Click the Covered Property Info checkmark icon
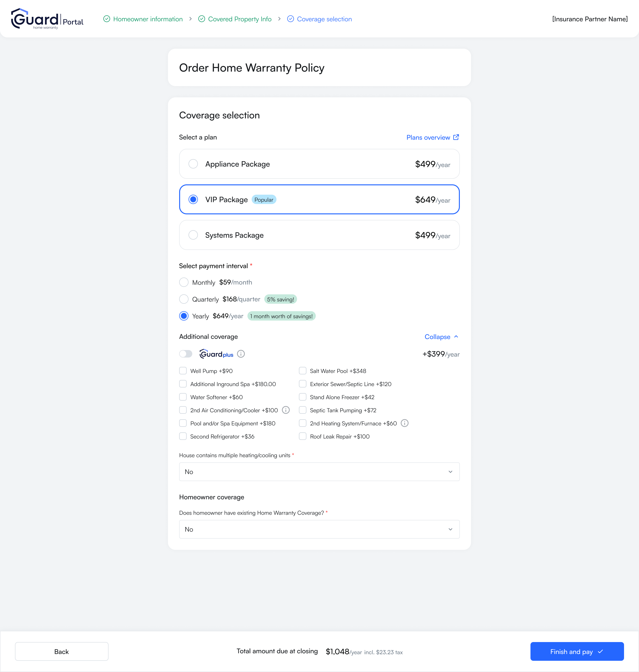639x672 pixels. 202,19
